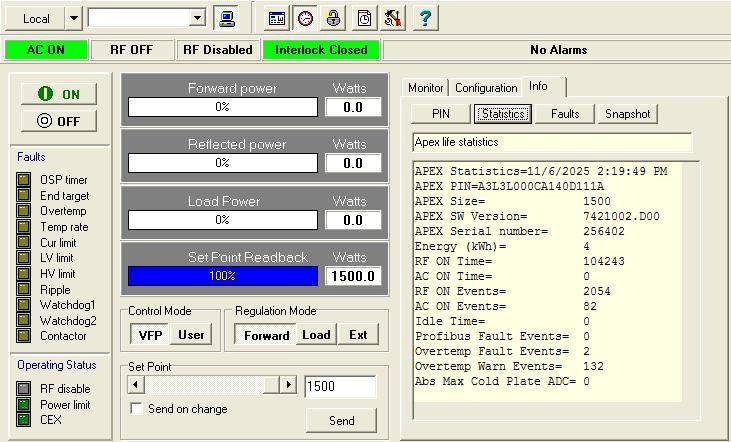Image resolution: width=731 pixels, height=442 pixels.
Task: Click the blue question mark help icon
Action: 423,18
